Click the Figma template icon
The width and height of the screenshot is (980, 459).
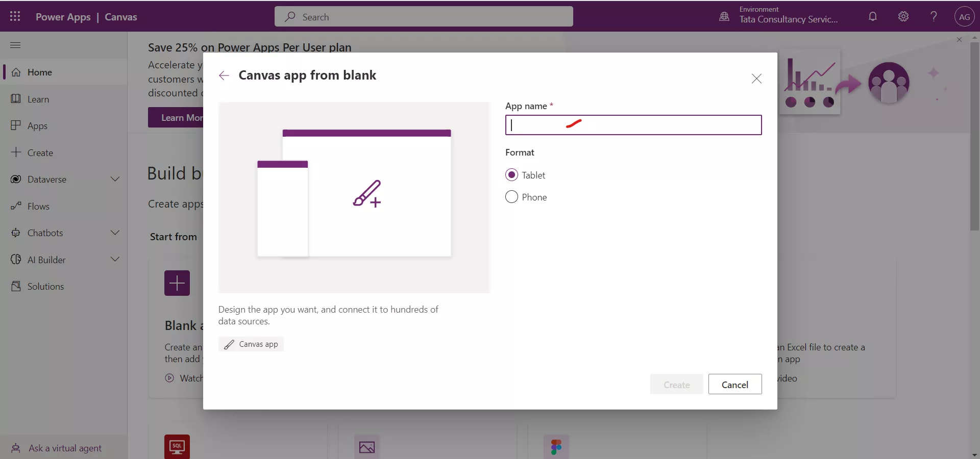click(x=556, y=447)
